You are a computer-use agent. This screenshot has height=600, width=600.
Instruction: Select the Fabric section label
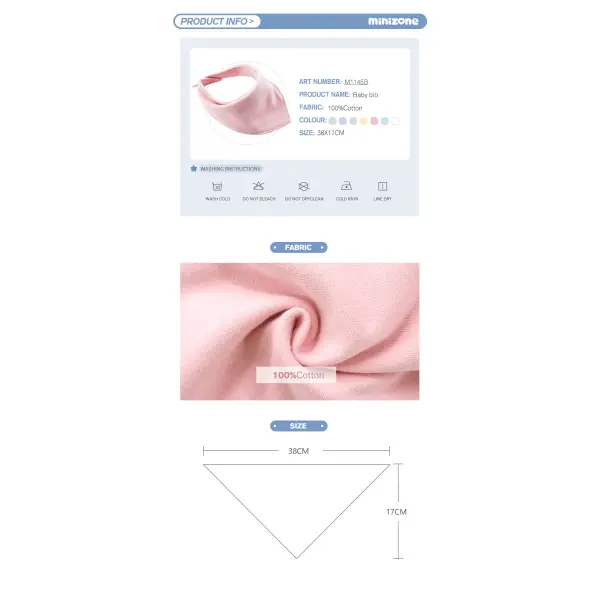298,248
